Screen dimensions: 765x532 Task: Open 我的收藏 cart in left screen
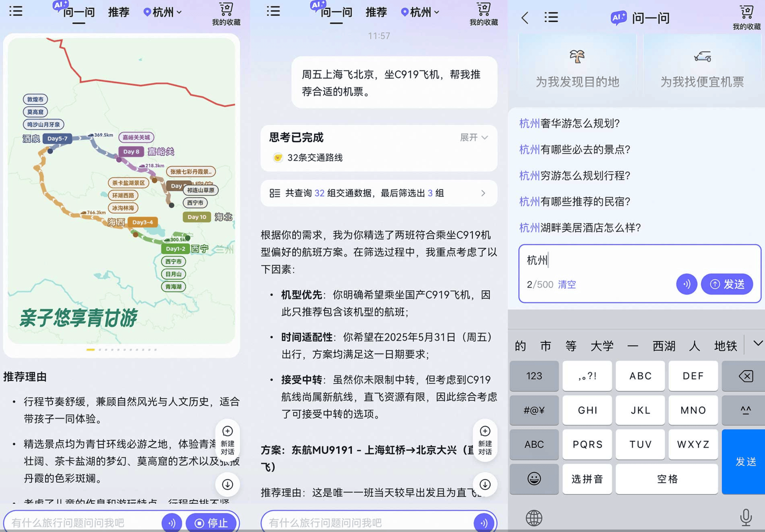(226, 14)
